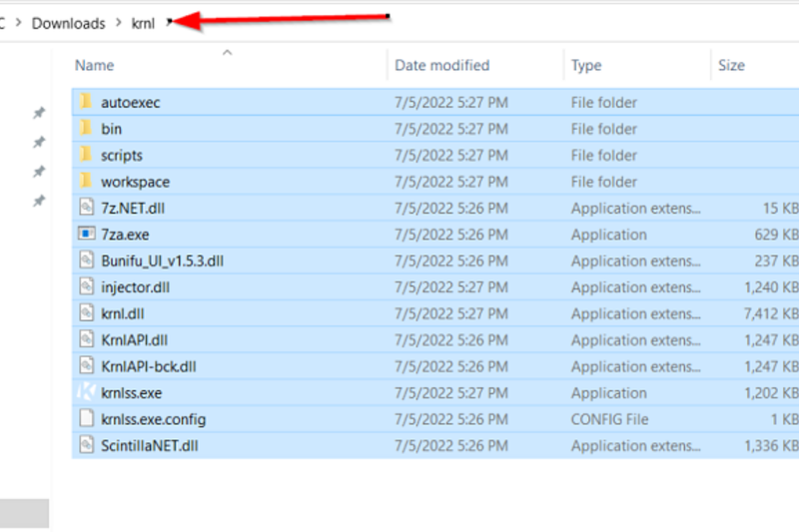Click the krnl.dll file icon

pos(87,313)
